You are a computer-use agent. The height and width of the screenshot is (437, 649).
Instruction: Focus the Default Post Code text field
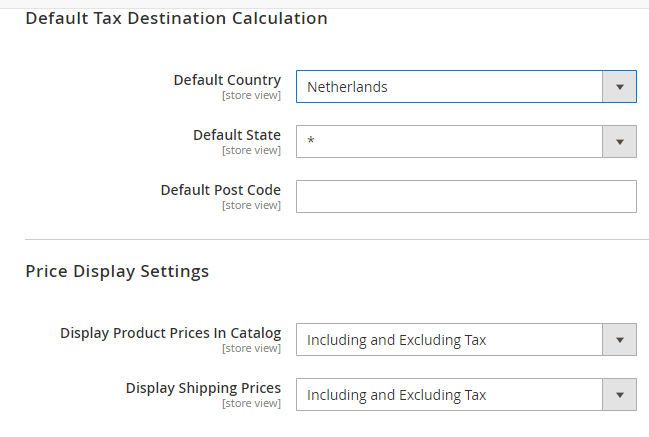click(466, 197)
